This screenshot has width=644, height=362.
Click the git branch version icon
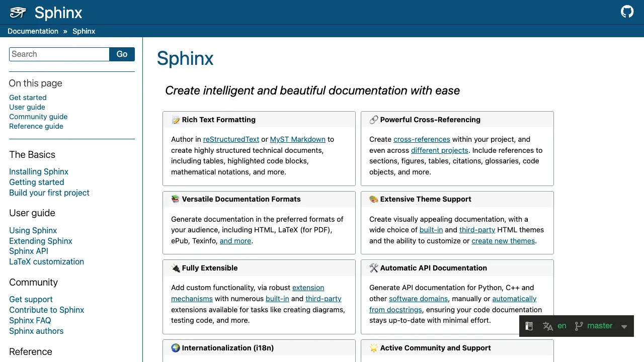pos(579,326)
